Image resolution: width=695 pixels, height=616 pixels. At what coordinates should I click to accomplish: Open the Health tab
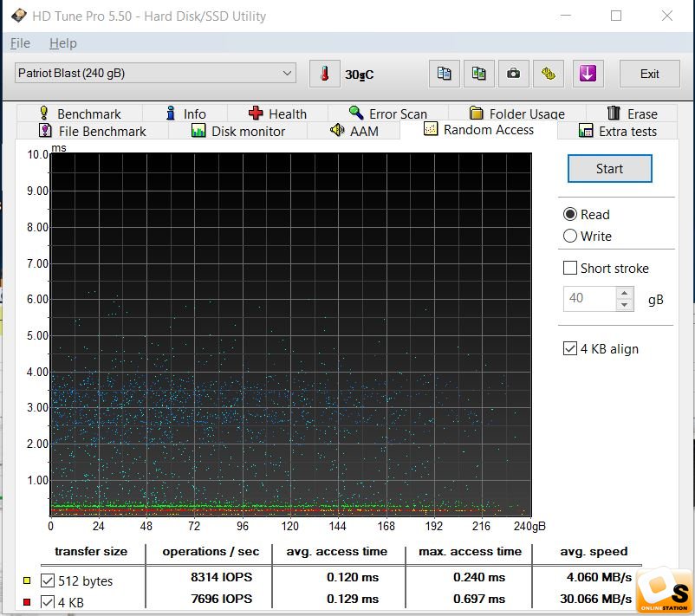(277, 113)
